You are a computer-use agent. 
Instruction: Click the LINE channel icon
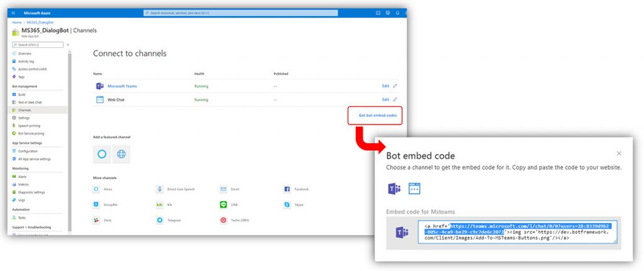coord(223,204)
